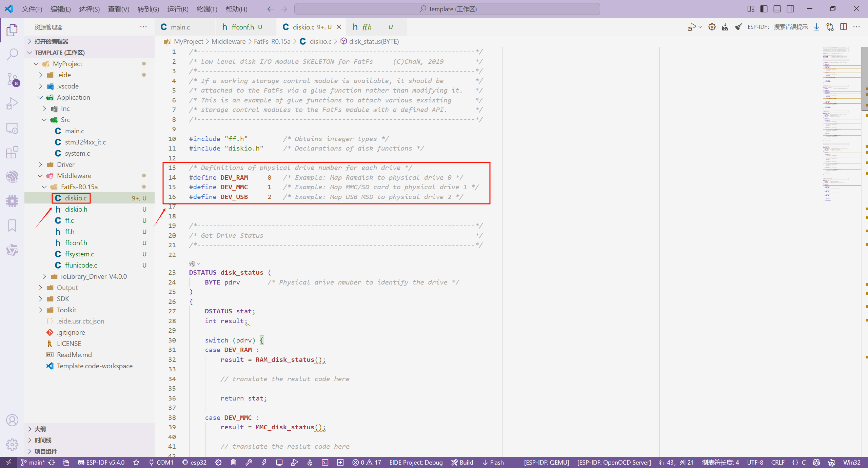Click Build in the status bar
Screen dimensions: 868x468
pyautogui.click(x=462, y=462)
